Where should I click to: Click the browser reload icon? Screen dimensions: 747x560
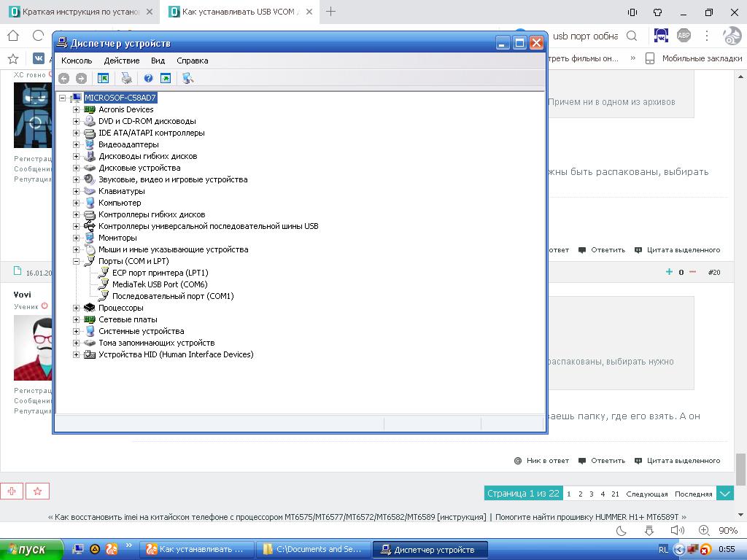click(x=38, y=35)
